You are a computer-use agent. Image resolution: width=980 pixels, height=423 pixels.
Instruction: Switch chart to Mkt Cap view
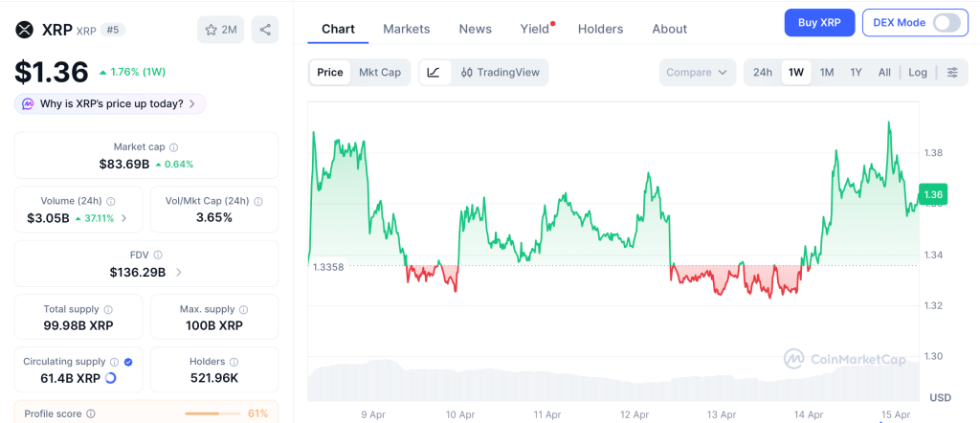[380, 73]
